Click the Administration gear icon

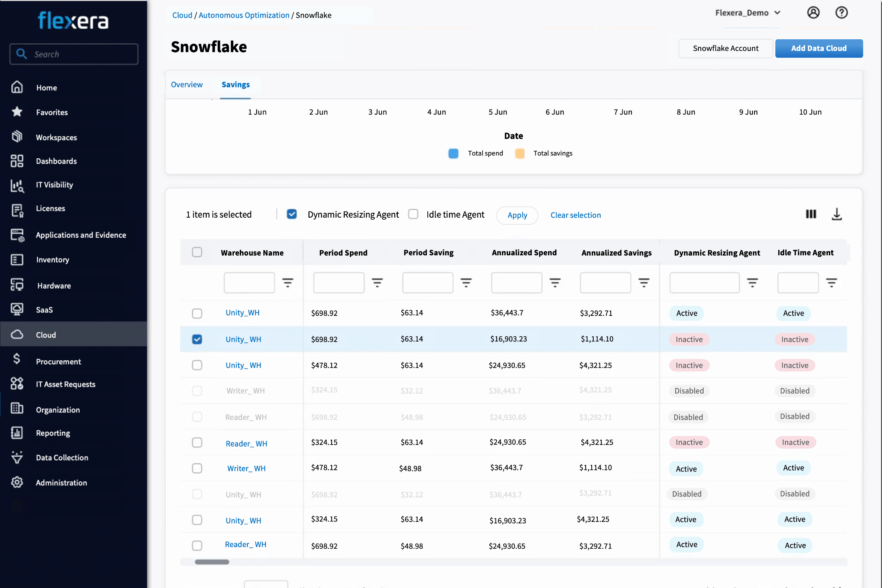(17, 482)
